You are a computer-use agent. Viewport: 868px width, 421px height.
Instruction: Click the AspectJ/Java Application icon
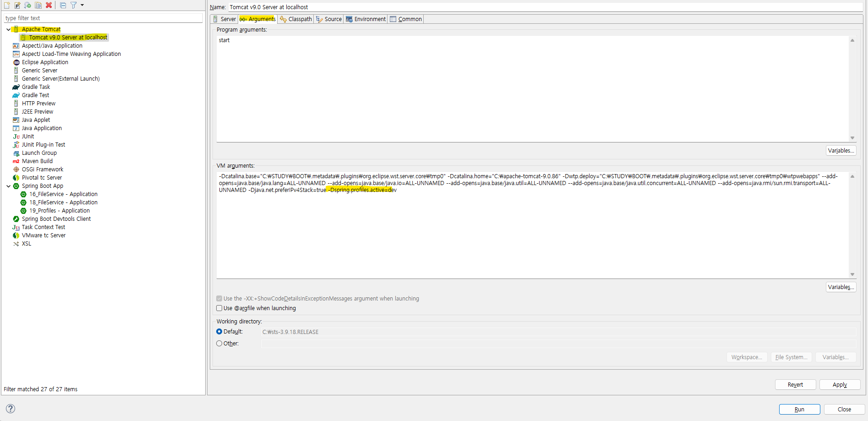[x=16, y=46]
